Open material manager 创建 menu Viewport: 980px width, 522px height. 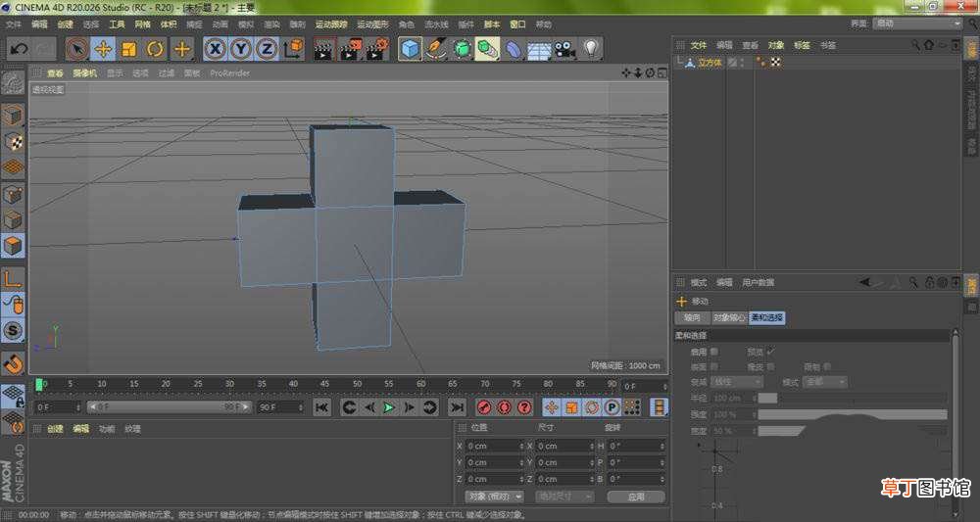click(x=56, y=429)
